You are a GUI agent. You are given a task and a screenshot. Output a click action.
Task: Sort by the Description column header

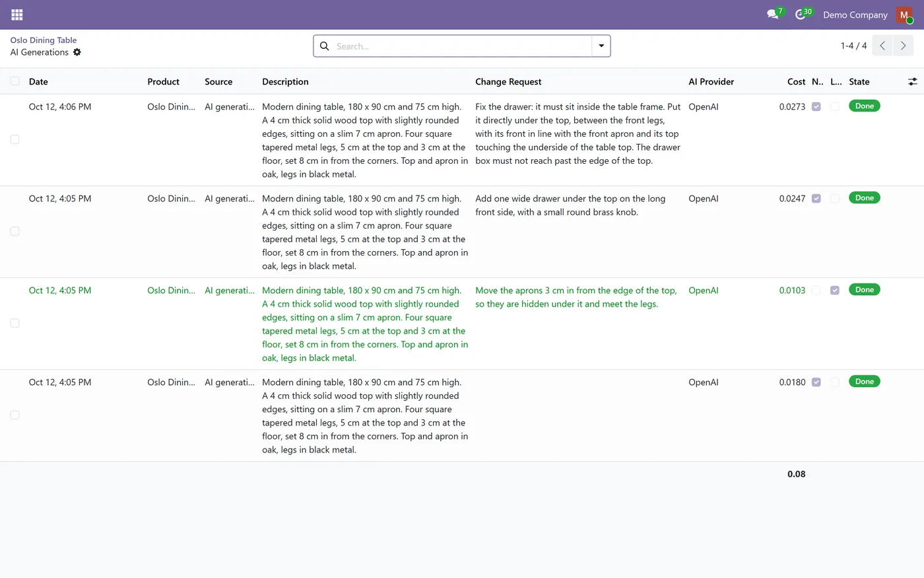click(x=285, y=82)
